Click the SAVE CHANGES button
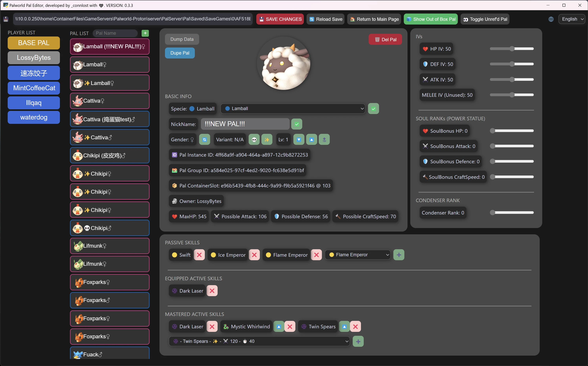The height and width of the screenshot is (366, 588). click(280, 19)
